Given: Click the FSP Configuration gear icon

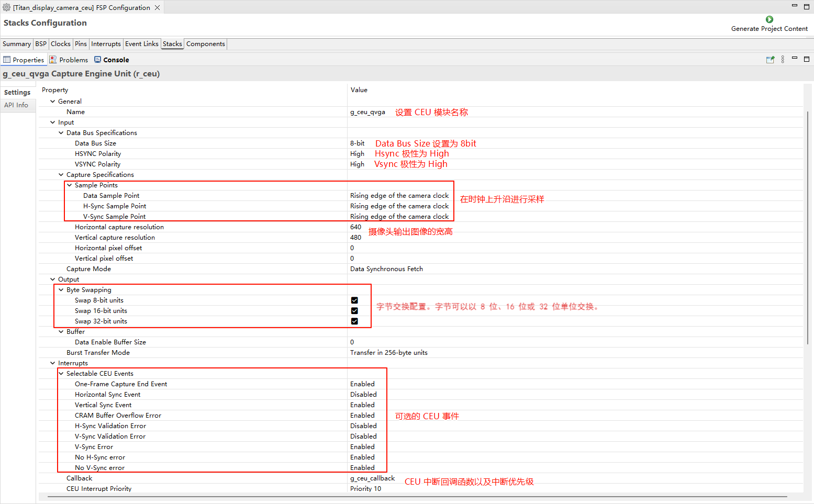Looking at the screenshot, I should tap(7, 7).
